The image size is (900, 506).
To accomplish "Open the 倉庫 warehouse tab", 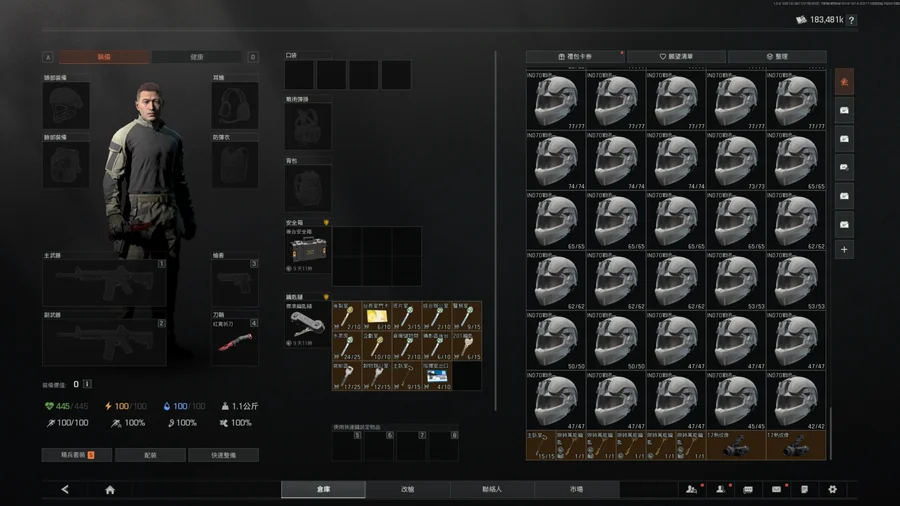I will click(x=323, y=489).
